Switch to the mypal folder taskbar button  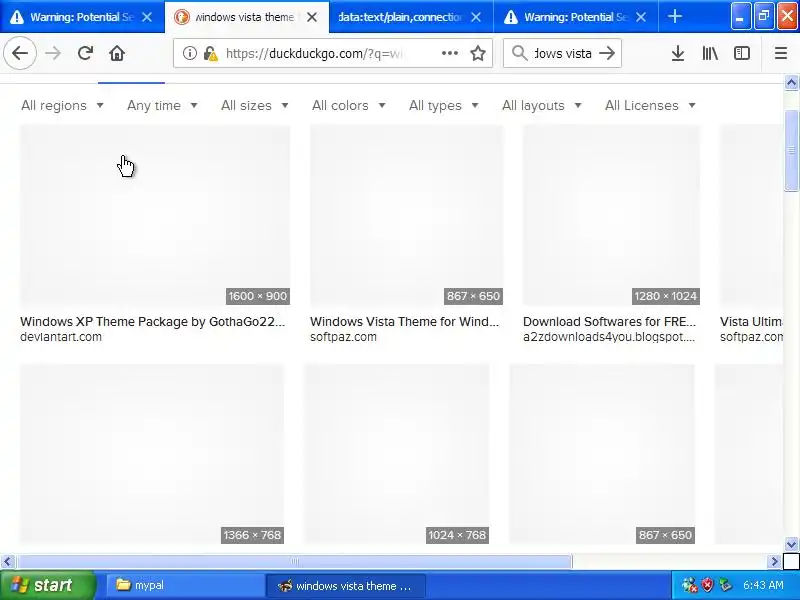coord(184,585)
